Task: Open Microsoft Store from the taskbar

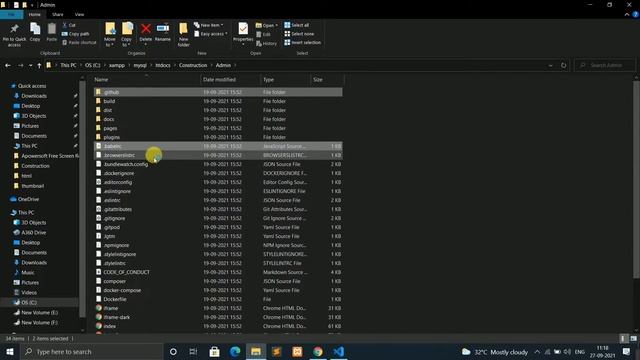Action: point(214,351)
